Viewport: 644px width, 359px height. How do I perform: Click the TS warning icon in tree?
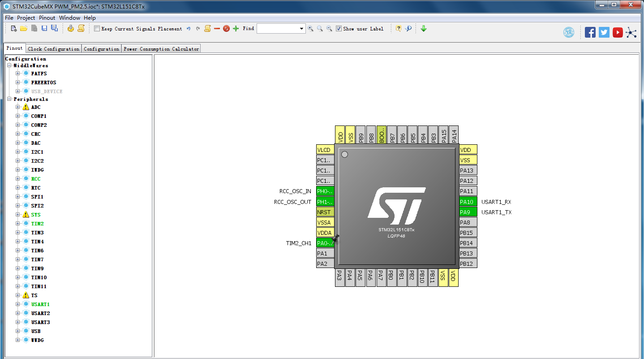click(x=26, y=295)
